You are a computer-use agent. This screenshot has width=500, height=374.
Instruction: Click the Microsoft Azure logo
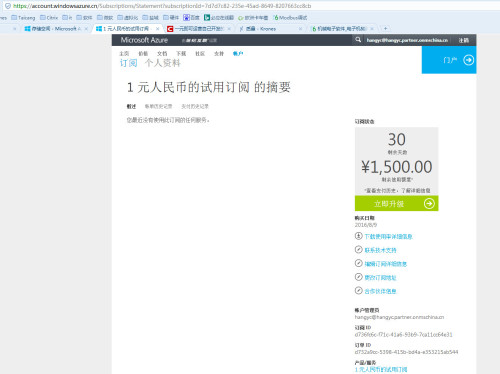144,40
